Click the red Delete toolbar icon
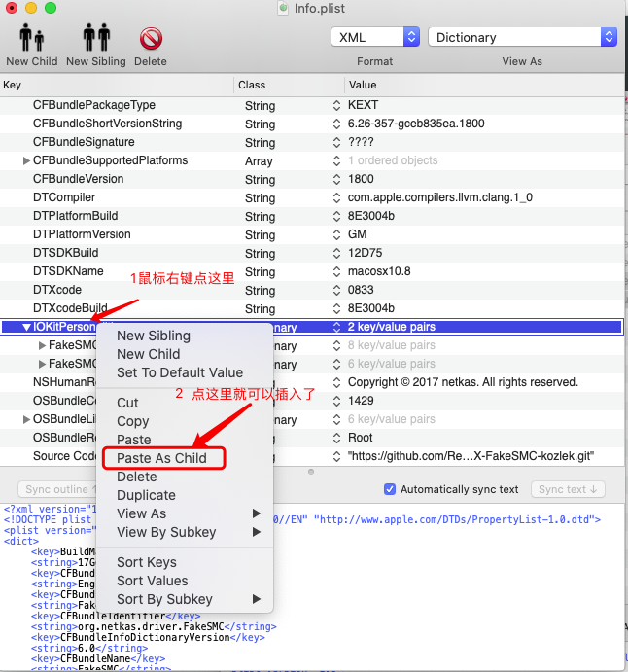Viewport: 628px width, 672px height. [x=151, y=39]
